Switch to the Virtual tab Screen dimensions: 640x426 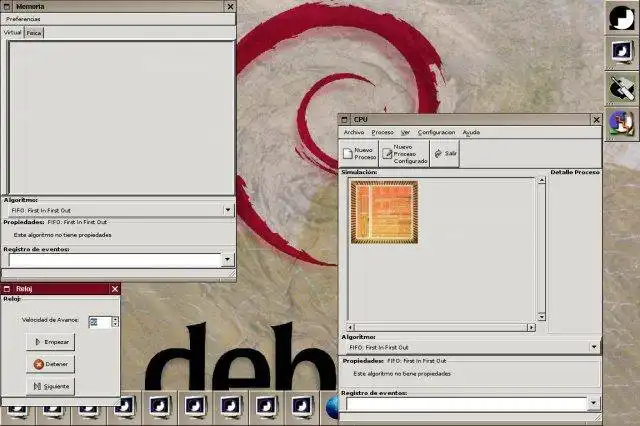tap(12, 33)
